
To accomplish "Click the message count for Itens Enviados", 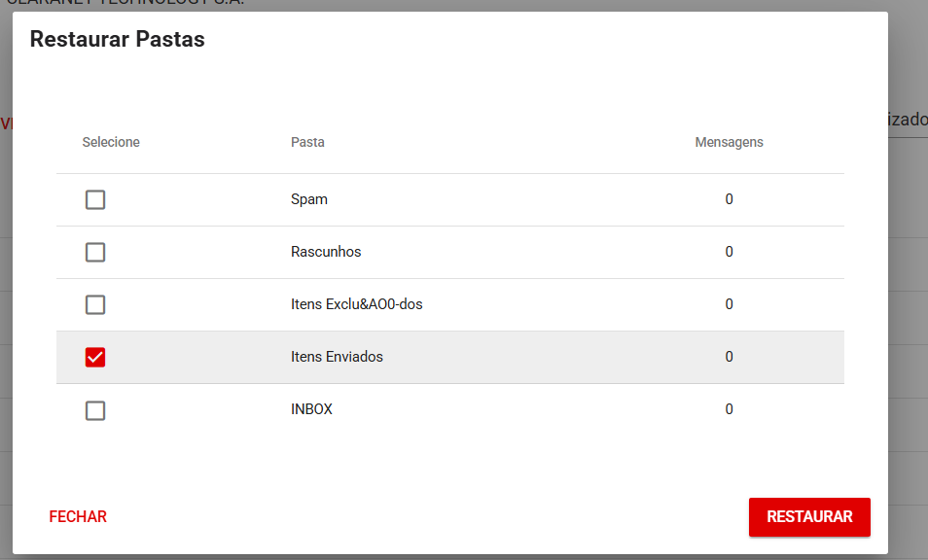I will (729, 358).
